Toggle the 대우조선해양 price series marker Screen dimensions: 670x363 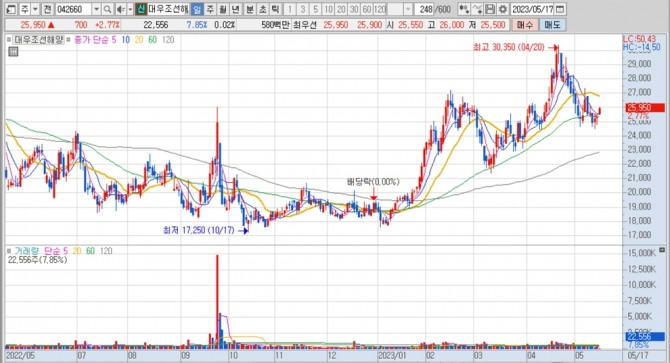pos(9,40)
